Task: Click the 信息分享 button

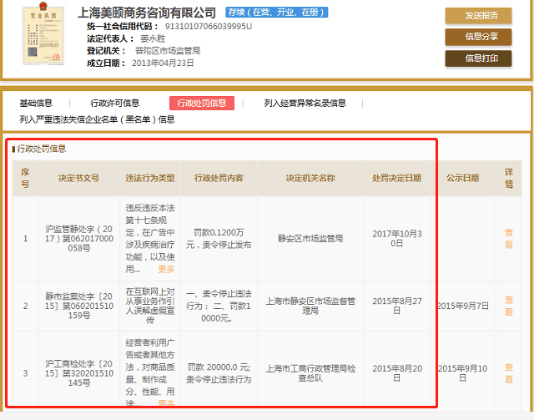Action: 478,37
